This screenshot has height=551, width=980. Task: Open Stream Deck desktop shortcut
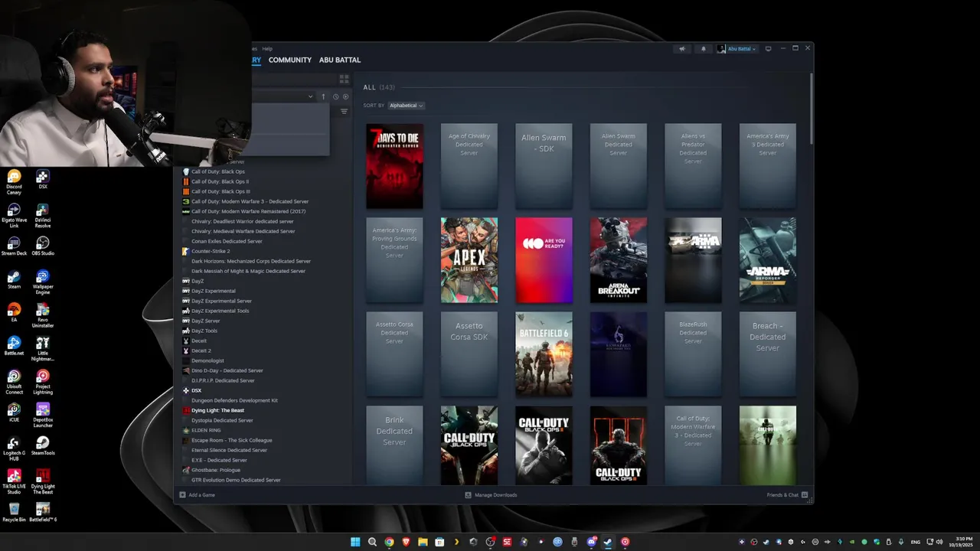(x=14, y=246)
